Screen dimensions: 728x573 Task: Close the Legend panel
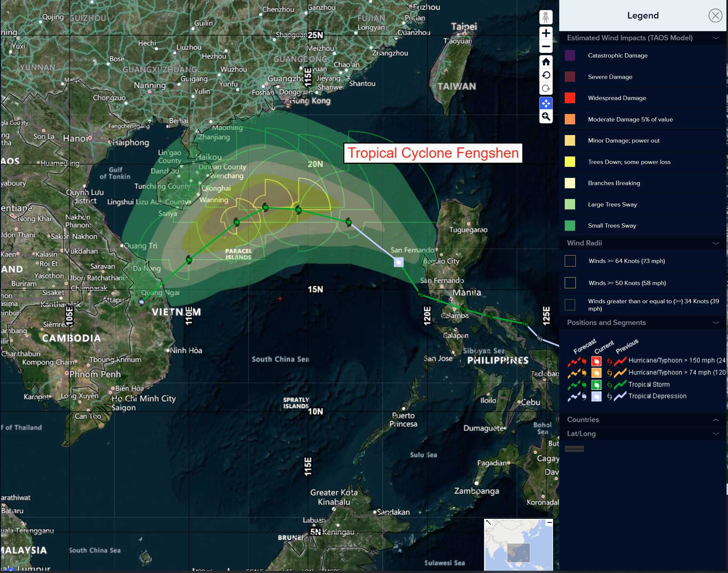715,16
